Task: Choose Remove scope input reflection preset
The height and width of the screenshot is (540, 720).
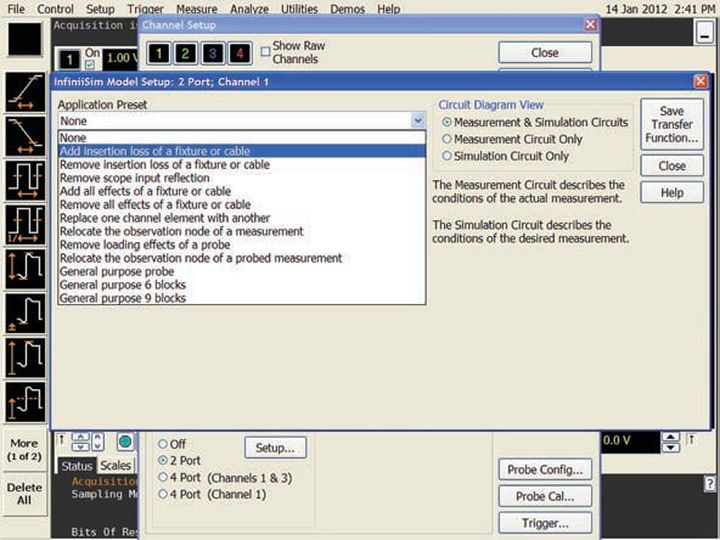Action: pyautogui.click(x=242, y=178)
